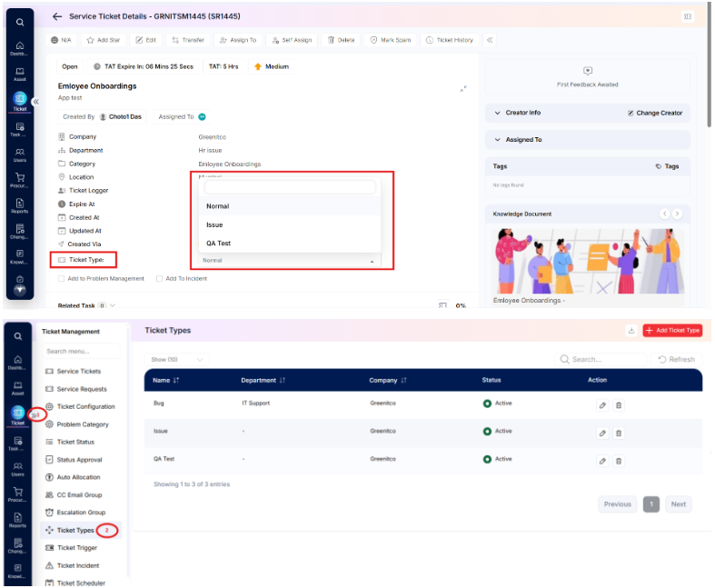The image size is (715, 588).
Task: Click Self Assign button
Action: [x=292, y=40]
